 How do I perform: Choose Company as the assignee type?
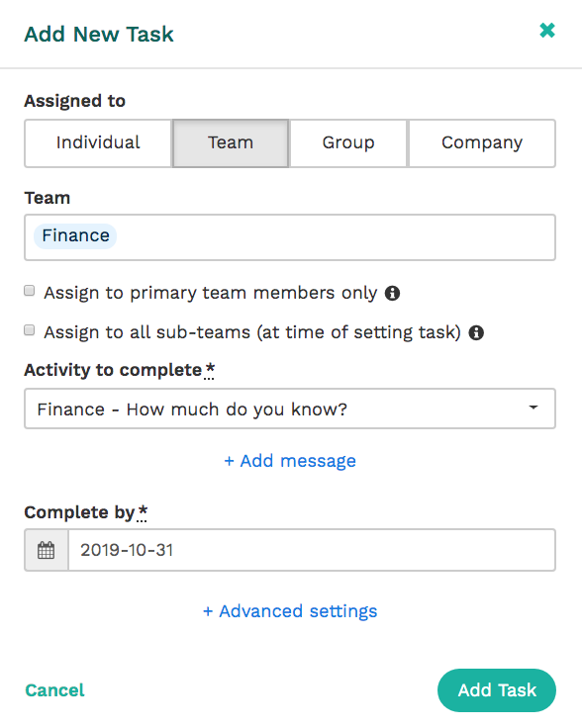click(x=482, y=143)
